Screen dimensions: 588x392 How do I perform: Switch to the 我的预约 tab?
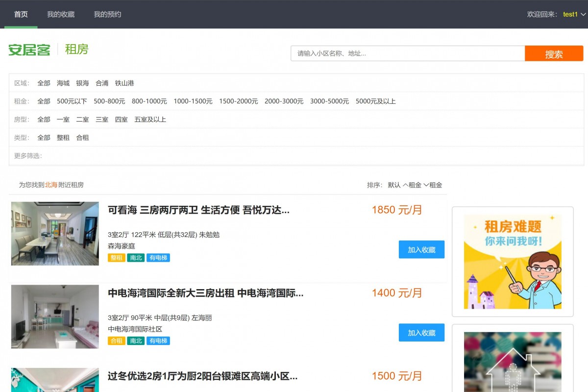pyautogui.click(x=106, y=14)
